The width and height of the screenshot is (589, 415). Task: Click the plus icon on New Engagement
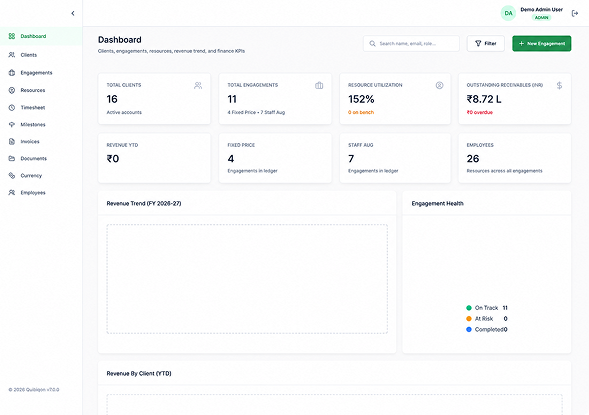(521, 44)
